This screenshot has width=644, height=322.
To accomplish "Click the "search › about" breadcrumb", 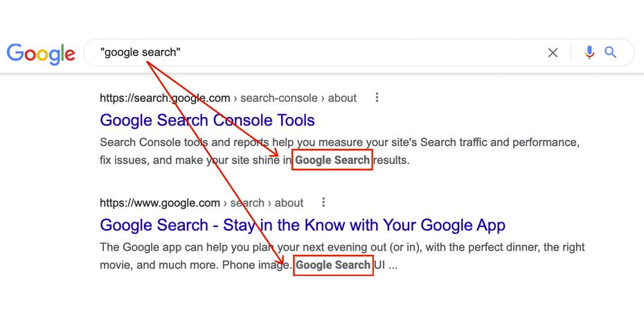I will point(267,203).
